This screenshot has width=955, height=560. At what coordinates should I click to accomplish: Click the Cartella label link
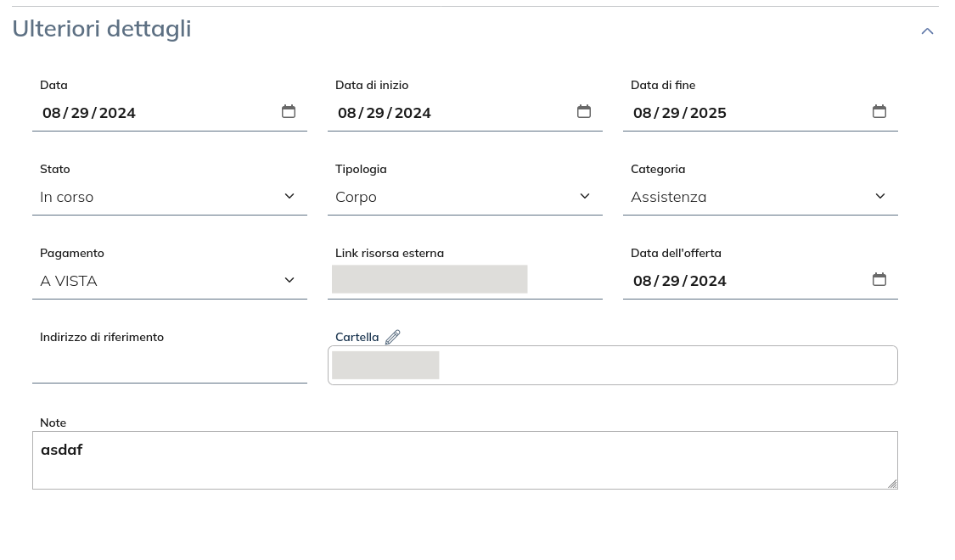(x=357, y=337)
